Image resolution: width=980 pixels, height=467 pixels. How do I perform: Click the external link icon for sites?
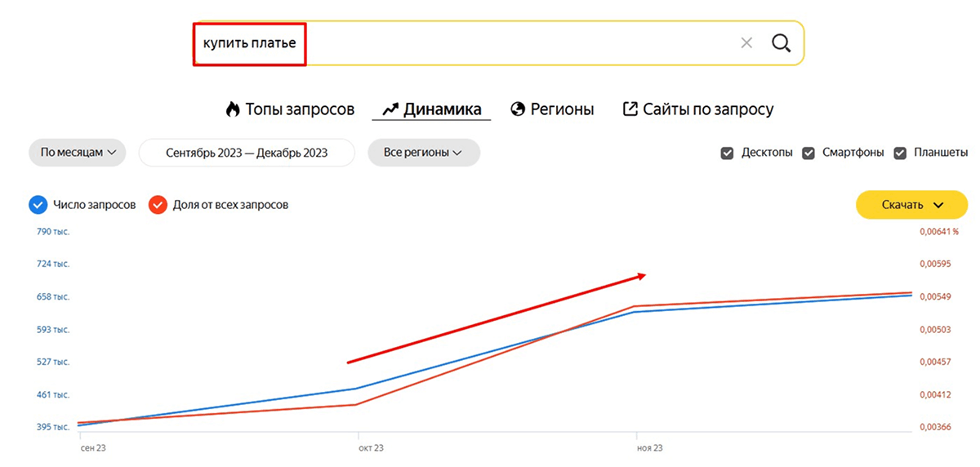click(x=630, y=109)
